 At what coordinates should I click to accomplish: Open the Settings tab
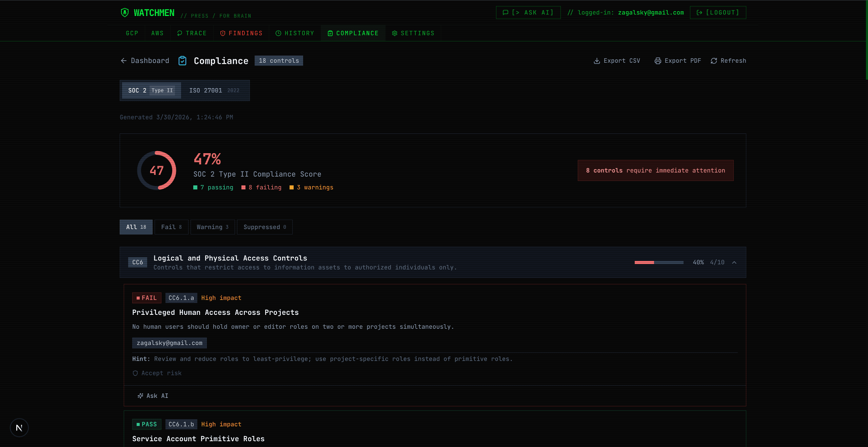[x=413, y=33]
